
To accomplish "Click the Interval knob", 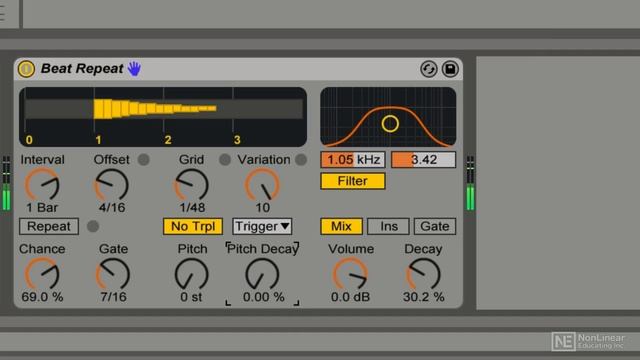I will click(x=42, y=185).
